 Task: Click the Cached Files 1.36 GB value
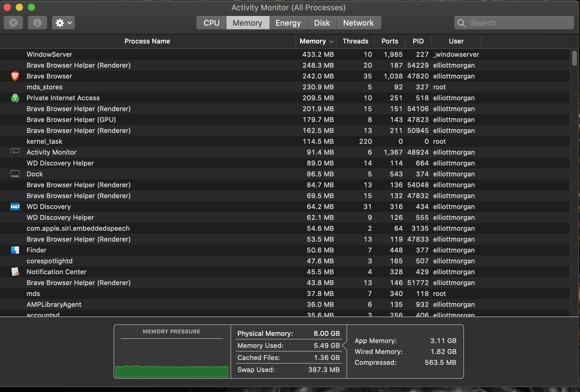click(327, 358)
